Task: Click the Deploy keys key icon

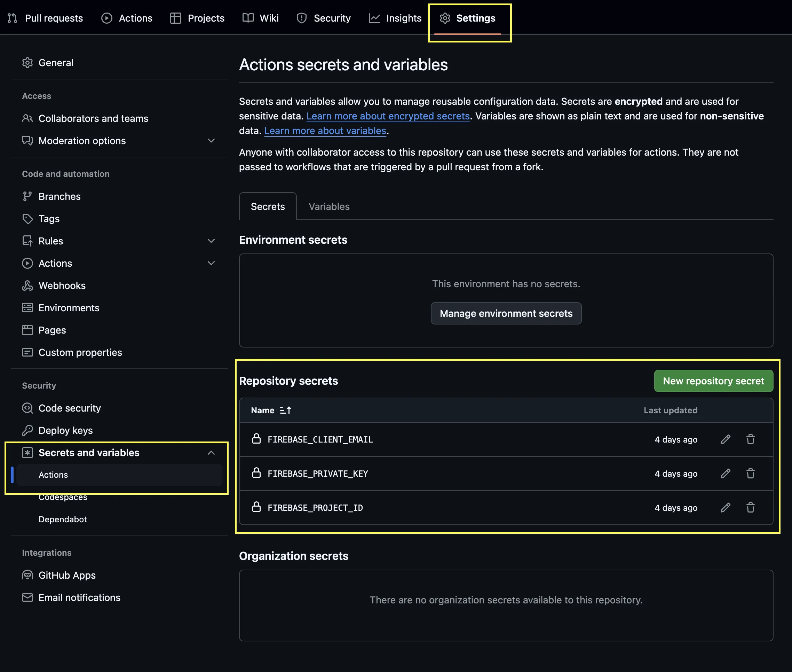Action: point(27,430)
